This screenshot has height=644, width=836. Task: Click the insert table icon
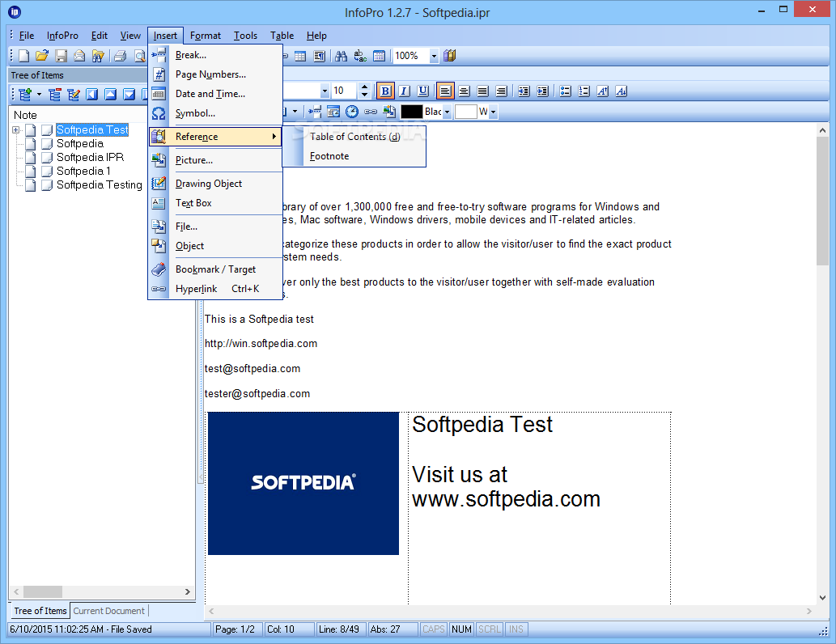pyautogui.click(x=301, y=56)
